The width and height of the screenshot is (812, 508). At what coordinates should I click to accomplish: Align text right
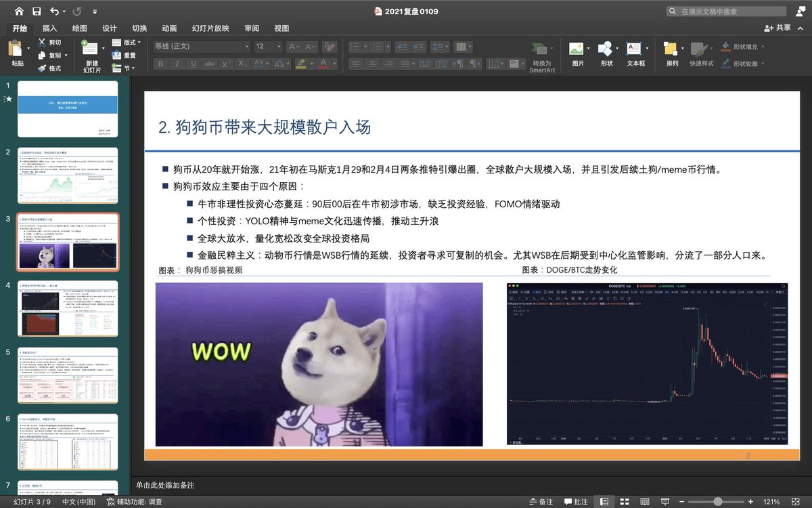click(x=388, y=64)
